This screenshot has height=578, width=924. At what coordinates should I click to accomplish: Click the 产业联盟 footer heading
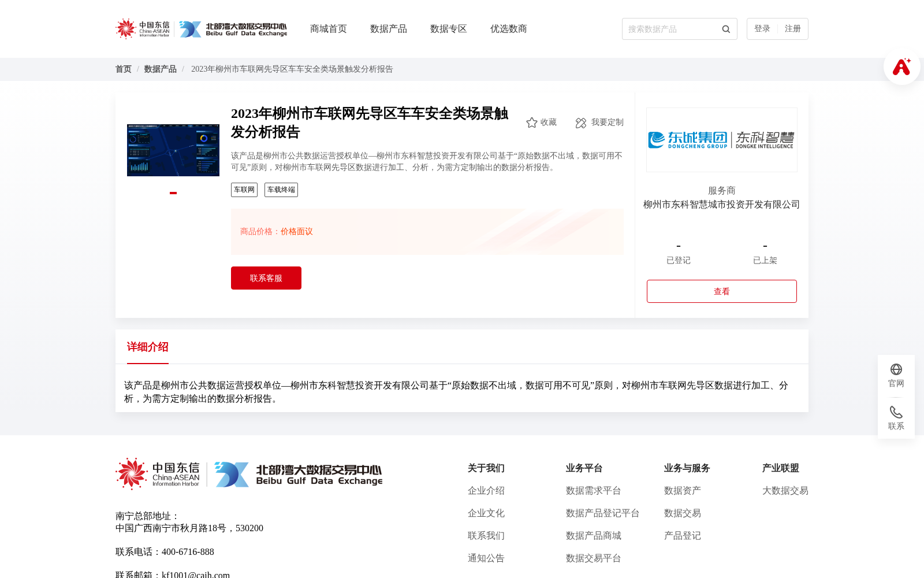(x=781, y=468)
